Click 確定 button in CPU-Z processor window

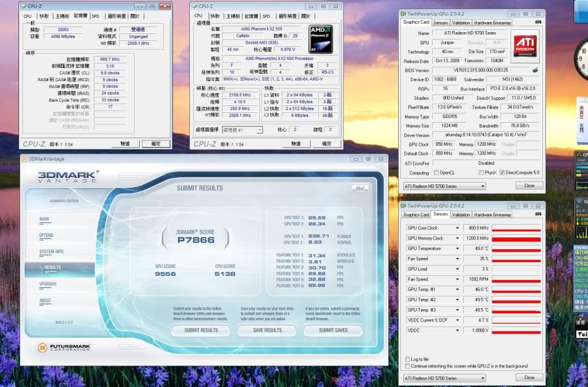[x=327, y=144]
